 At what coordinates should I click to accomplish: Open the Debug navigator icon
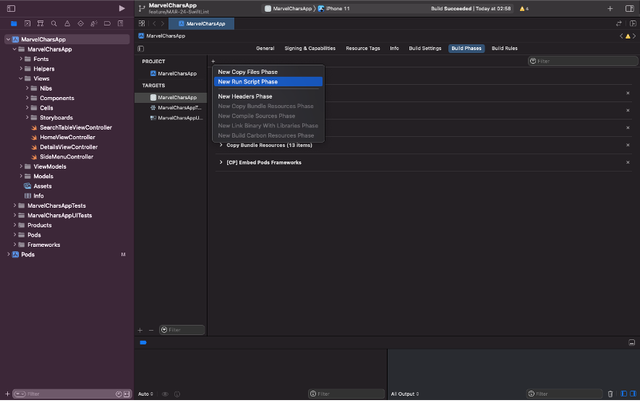[x=94, y=24]
